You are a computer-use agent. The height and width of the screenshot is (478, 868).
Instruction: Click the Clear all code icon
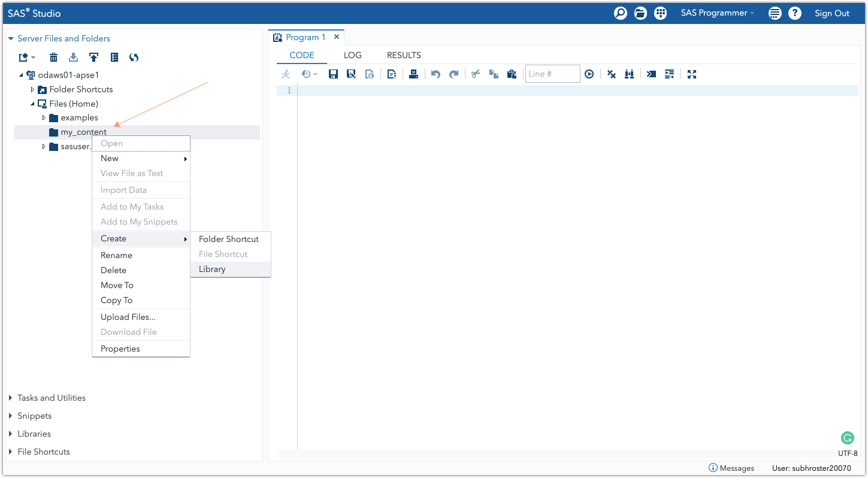pos(612,74)
